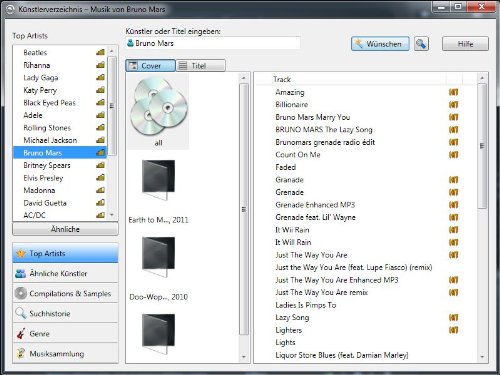Click the speaker icon beside Count On Me
The height and width of the screenshot is (375, 500).
(453, 155)
